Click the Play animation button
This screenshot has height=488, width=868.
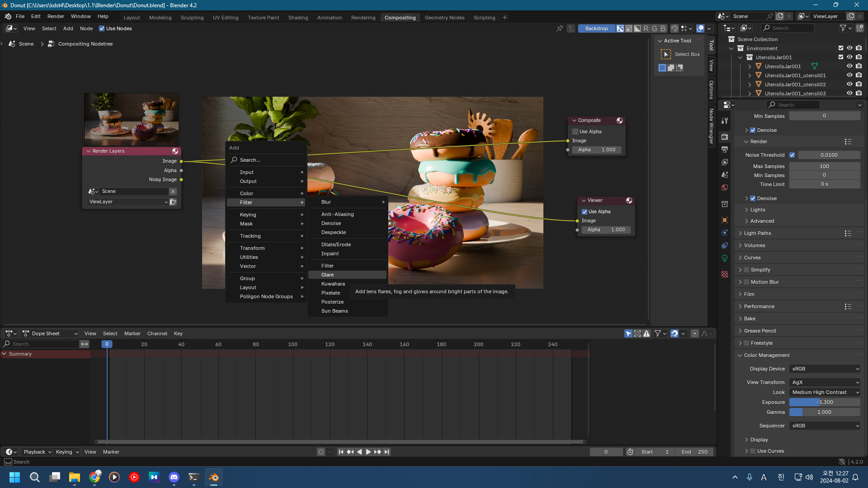(368, 452)
